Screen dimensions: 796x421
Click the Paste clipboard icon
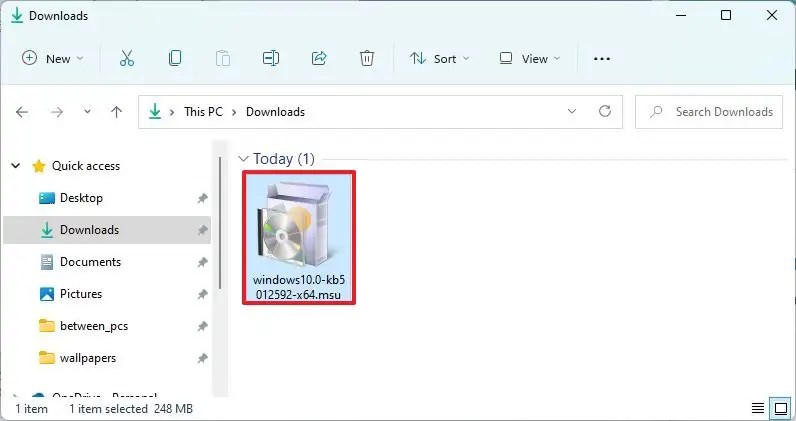pyautogui.click(x=223, y=58)
